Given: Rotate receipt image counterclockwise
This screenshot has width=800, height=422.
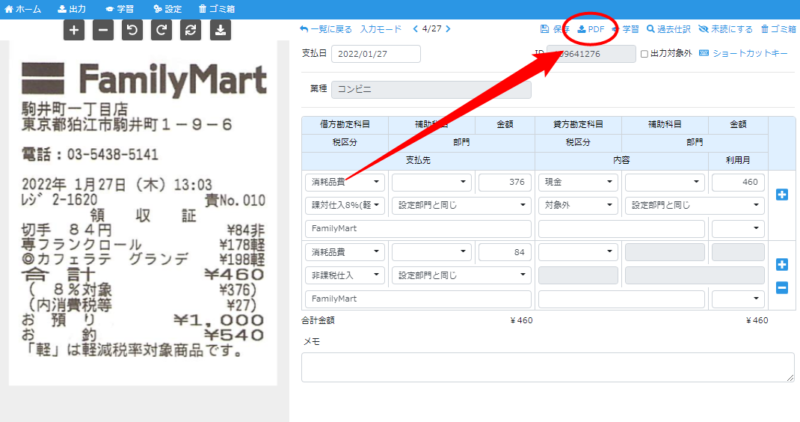Looking at the screenshot, I should click(132, 30).
